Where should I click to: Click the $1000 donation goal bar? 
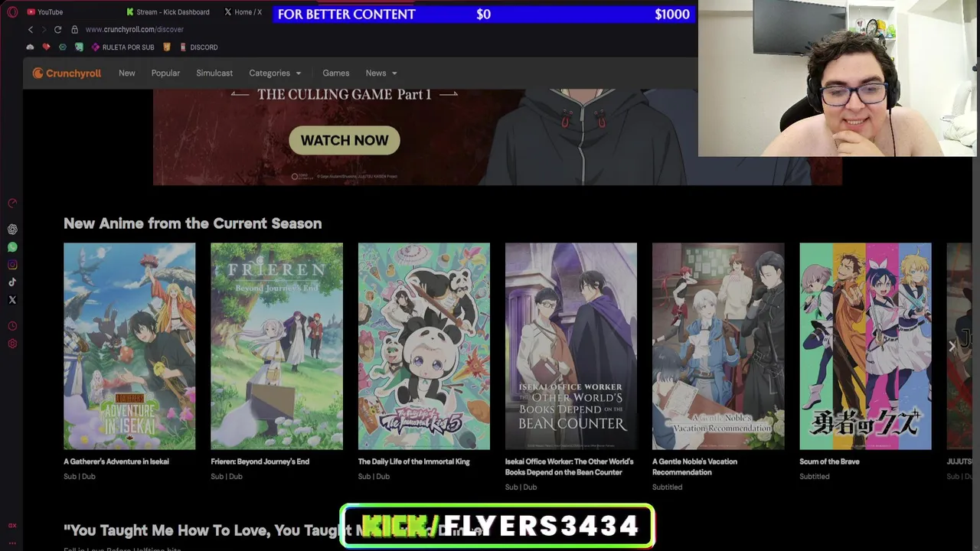click(484, 14)
